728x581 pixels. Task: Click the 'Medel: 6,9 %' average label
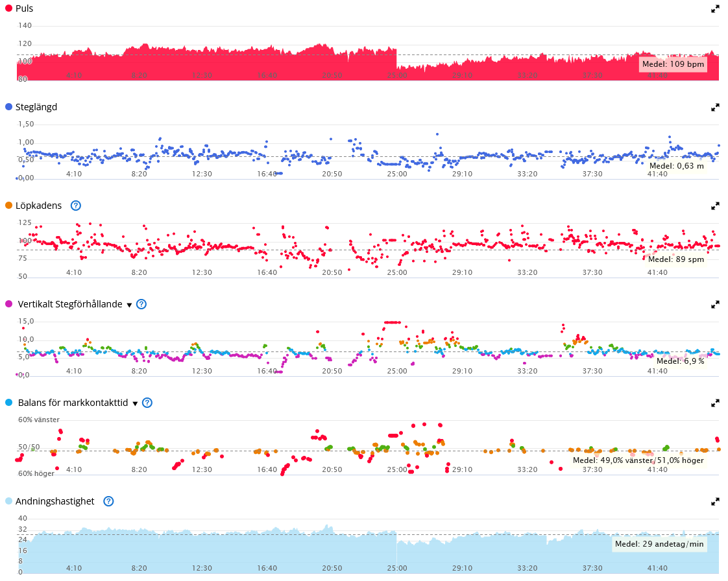[x=680, y=361]
